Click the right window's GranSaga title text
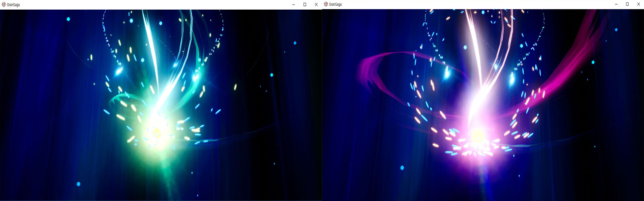Image resolution: width=644 pixels, height=201 pixels. tap(335, 5)
